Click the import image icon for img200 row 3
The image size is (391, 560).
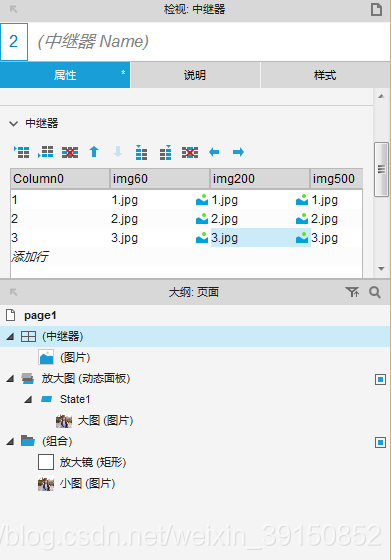pos(302,238)
